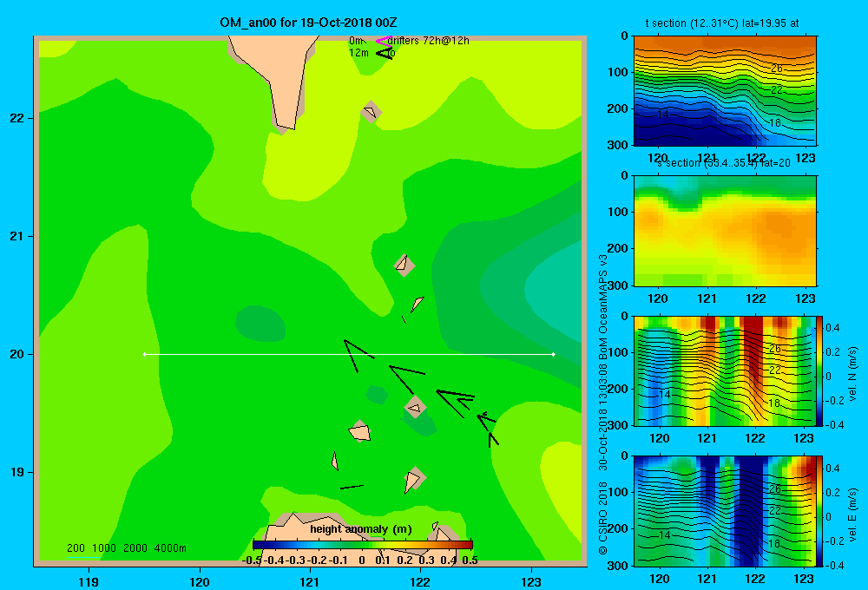Select the magenta drifter arrow in the legend

pyautogui.click(x=384, y=41)
